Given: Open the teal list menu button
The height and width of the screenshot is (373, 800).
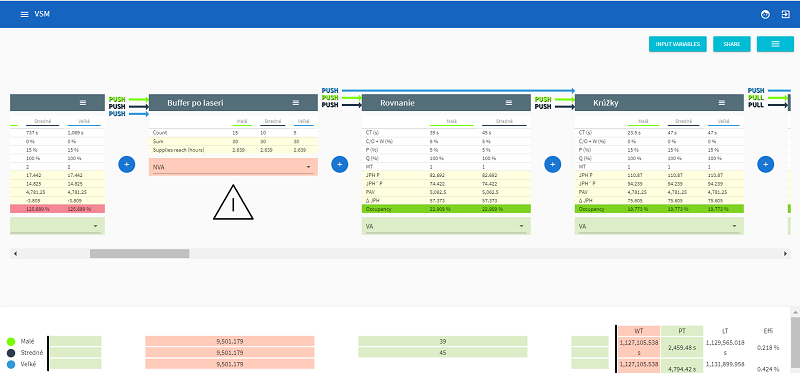Looking at the screenshot, I should point(776,44).
